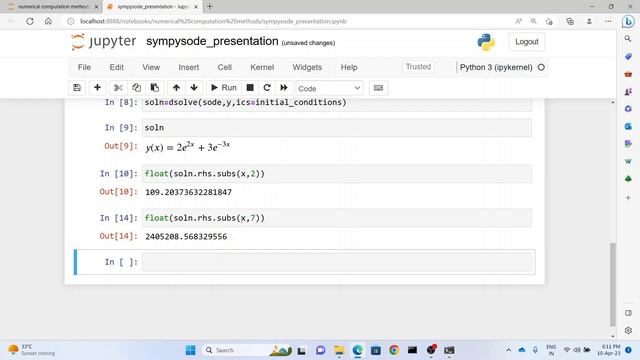640x360 pixels.
Task: Open the File menu
Action: coord(84,67)
